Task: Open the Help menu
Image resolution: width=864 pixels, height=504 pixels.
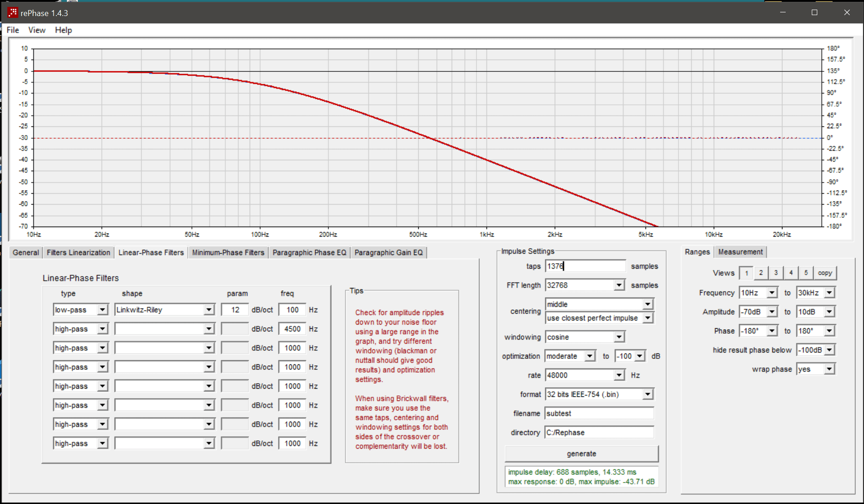Action: (63, 30)
